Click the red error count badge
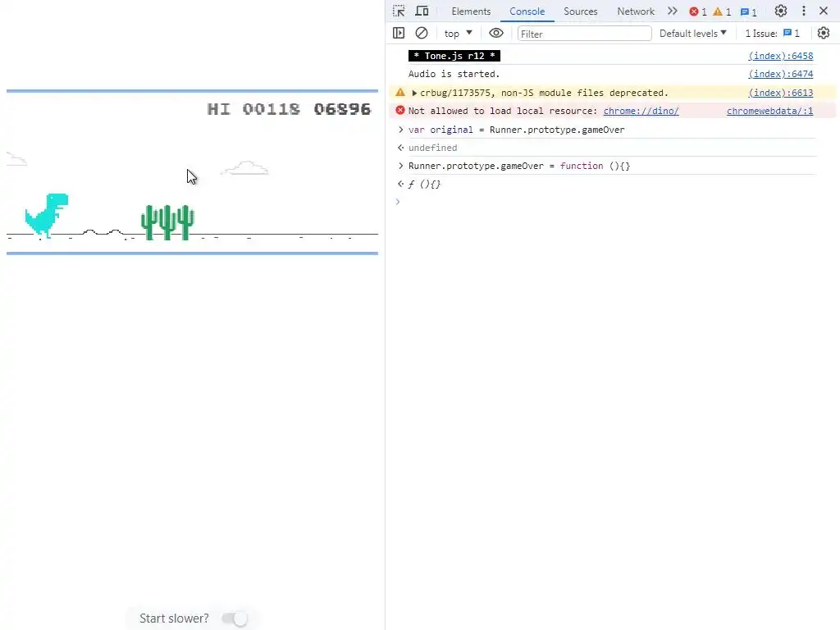 coord(698,11)
